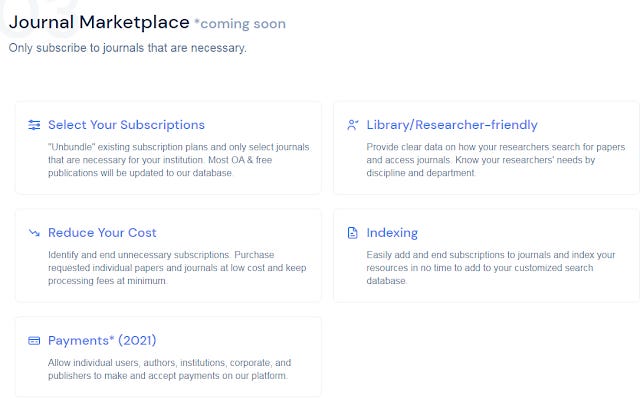Screen dimensions: 640x399
Task: Click the 'publishers to make and accept payments' line
Action: (167, 376)
